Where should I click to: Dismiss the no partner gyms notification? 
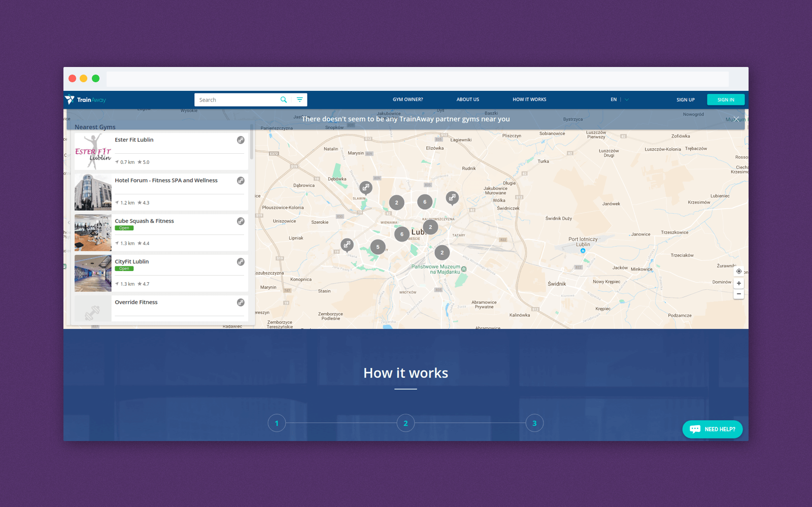(736, 119)
